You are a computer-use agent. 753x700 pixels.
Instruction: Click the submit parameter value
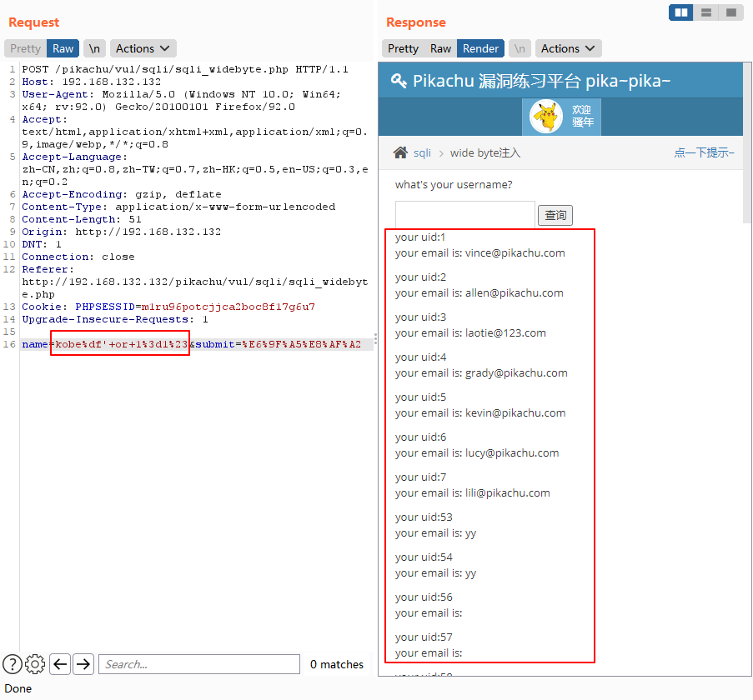coord(301,344)
